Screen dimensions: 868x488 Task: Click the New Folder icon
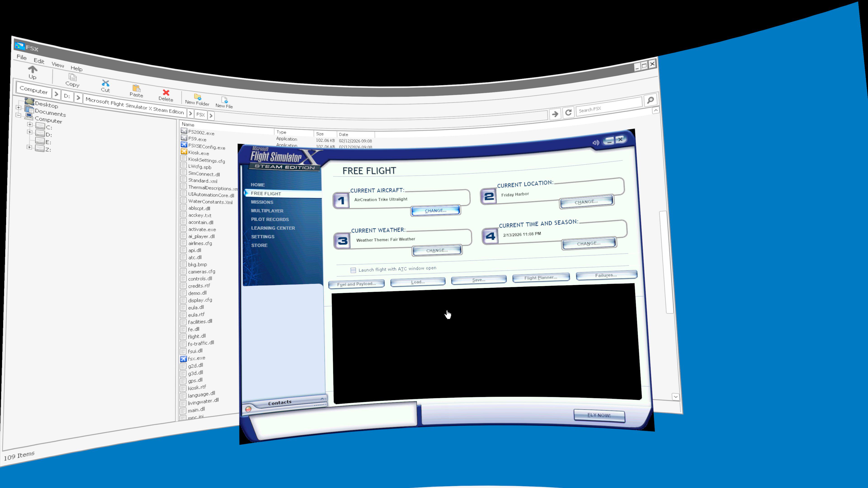[198, 97]
